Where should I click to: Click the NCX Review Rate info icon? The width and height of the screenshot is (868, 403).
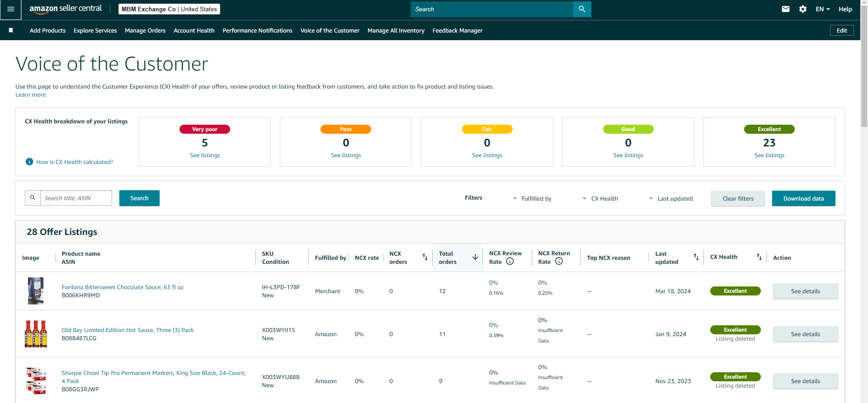[510, 261]
